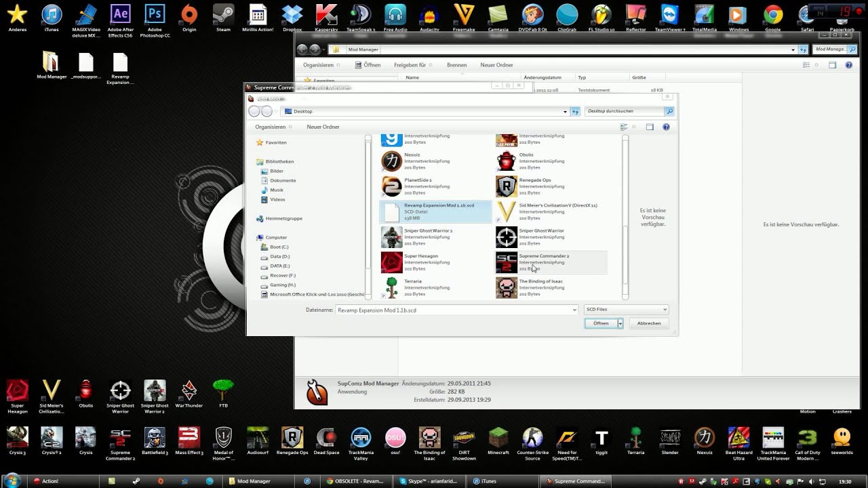Select Heimnetzgruppe in navigation pane
868x488 pixels.
tap(279, 218)
